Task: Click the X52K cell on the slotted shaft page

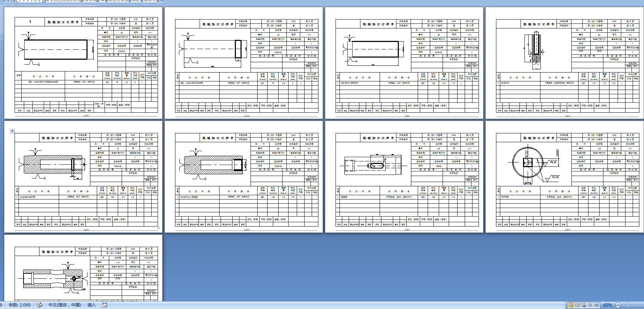Action: (x=439, y=166)
